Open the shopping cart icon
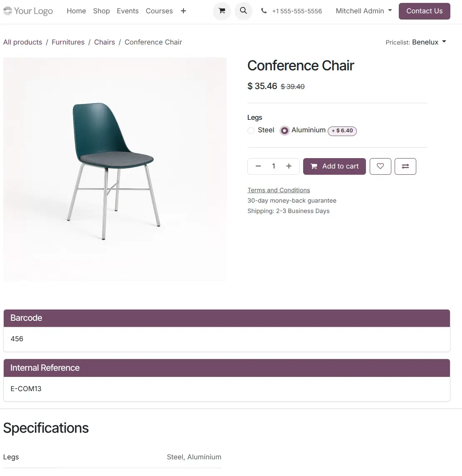Screen dimensions: 462x476 (x=222, y=11)
